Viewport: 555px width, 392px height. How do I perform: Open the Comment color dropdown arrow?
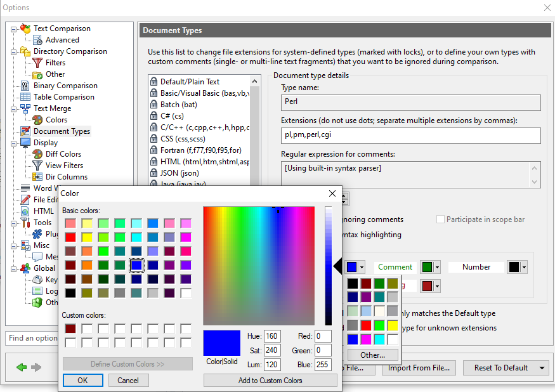438,267
